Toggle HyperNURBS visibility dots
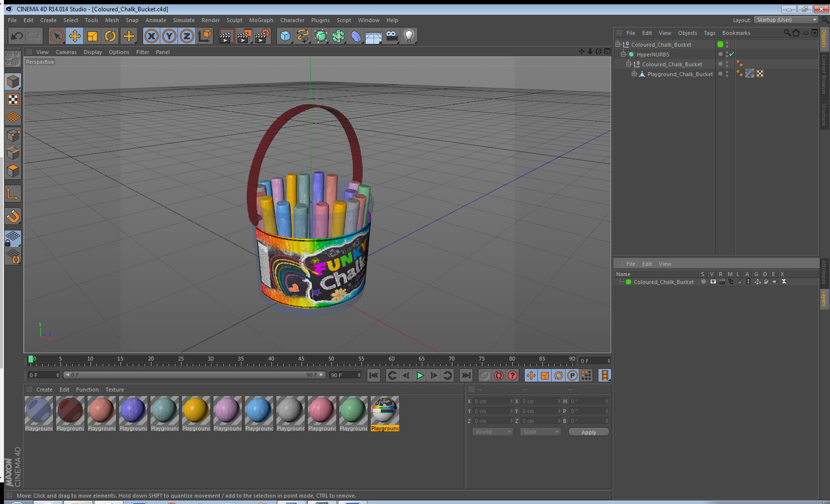830x504 pixels. [x=727, y=54]
